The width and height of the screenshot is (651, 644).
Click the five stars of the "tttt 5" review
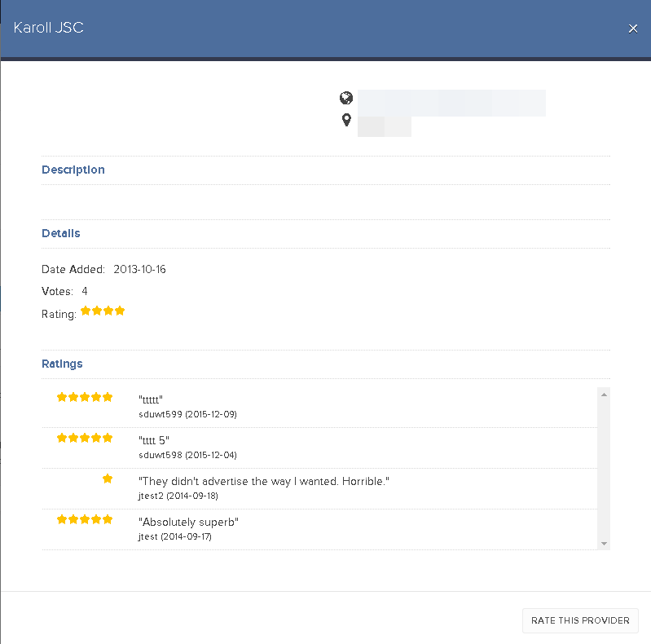[x=85, y=438]
